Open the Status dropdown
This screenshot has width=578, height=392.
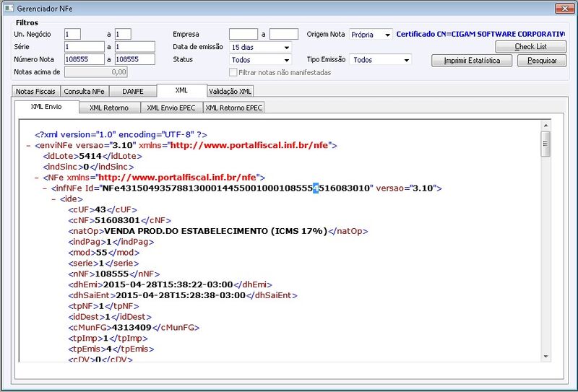[261, 60]
